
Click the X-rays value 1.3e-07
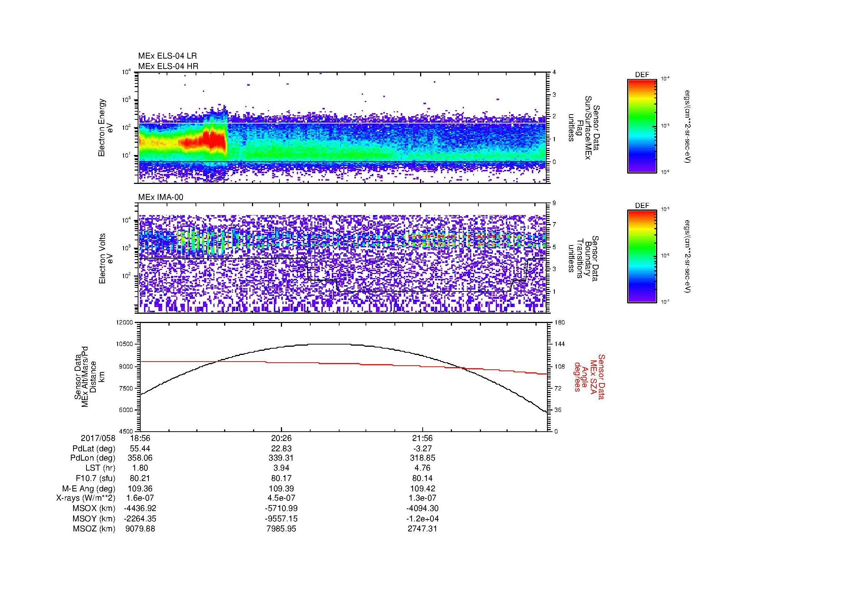[x=422, y=498]
